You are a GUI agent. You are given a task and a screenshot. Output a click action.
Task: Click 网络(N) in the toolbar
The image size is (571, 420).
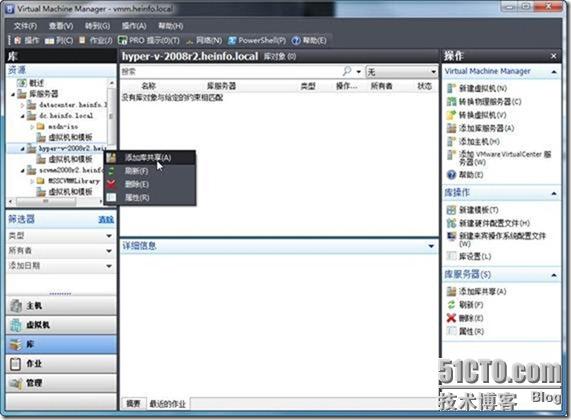pyautogui.click(x=204, y=40)
